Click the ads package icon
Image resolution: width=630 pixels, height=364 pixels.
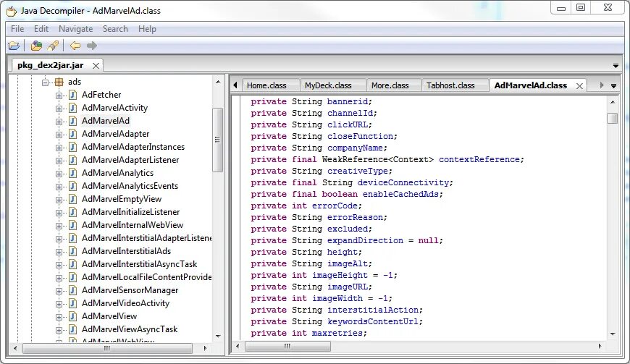59,82
